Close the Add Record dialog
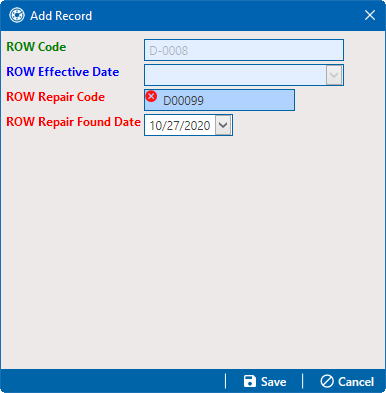This screenshot has height=393, width=386. tap(370, 15)
